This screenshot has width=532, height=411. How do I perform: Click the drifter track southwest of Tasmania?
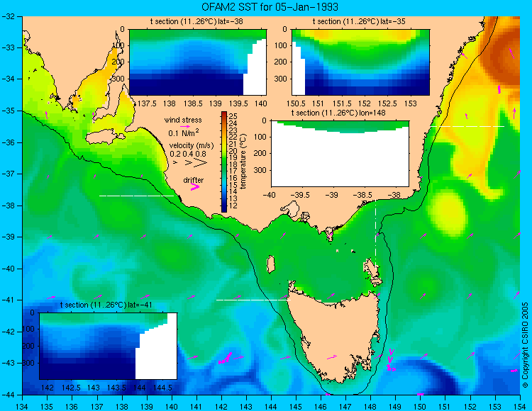(226, 359)
